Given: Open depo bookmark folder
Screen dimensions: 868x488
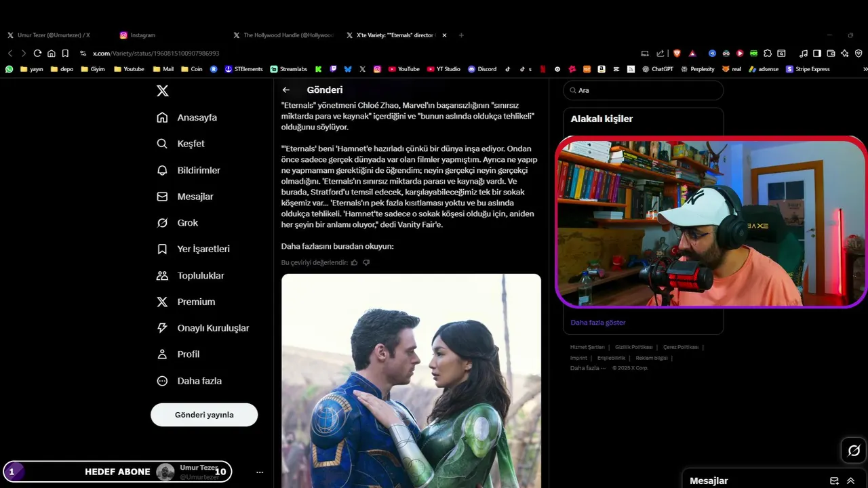Looking at the screenshot, I should point(61,69).
